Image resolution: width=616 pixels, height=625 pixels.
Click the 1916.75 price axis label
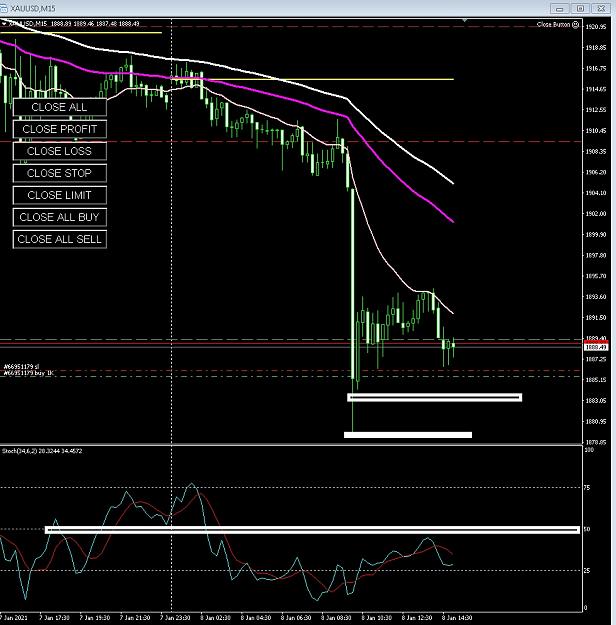[596, 68]
